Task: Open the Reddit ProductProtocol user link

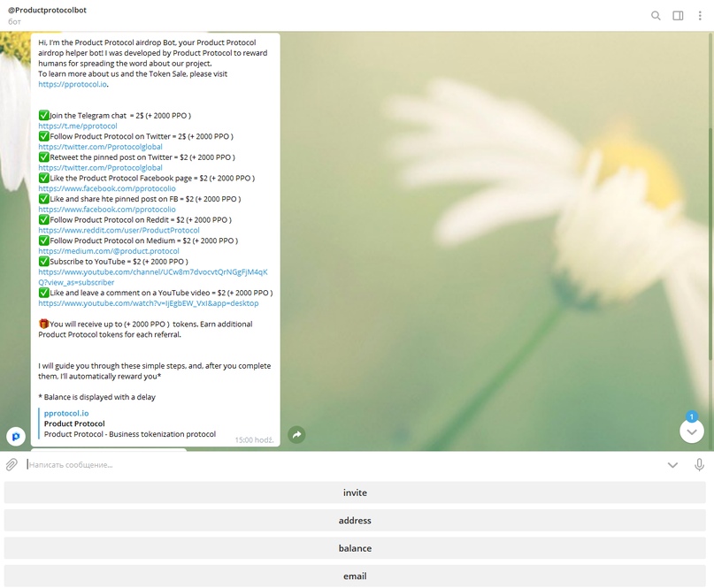Action: 119,230
